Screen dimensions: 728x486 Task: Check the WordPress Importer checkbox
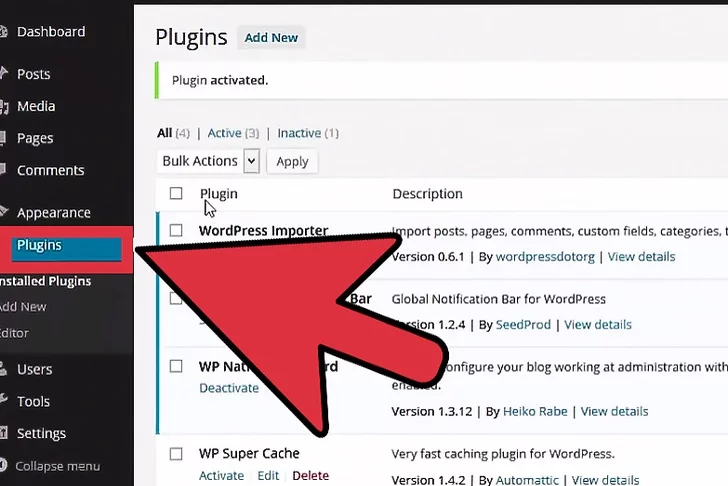point(176,231)
